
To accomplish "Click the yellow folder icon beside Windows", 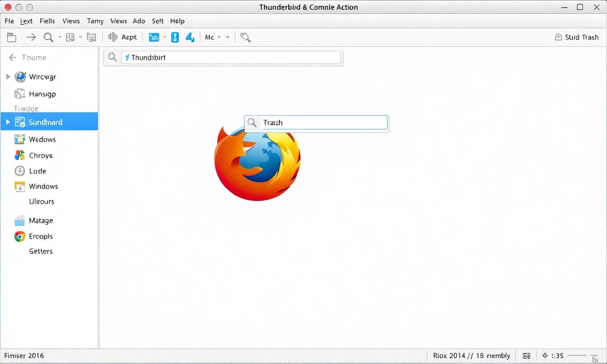I will 20,186.
